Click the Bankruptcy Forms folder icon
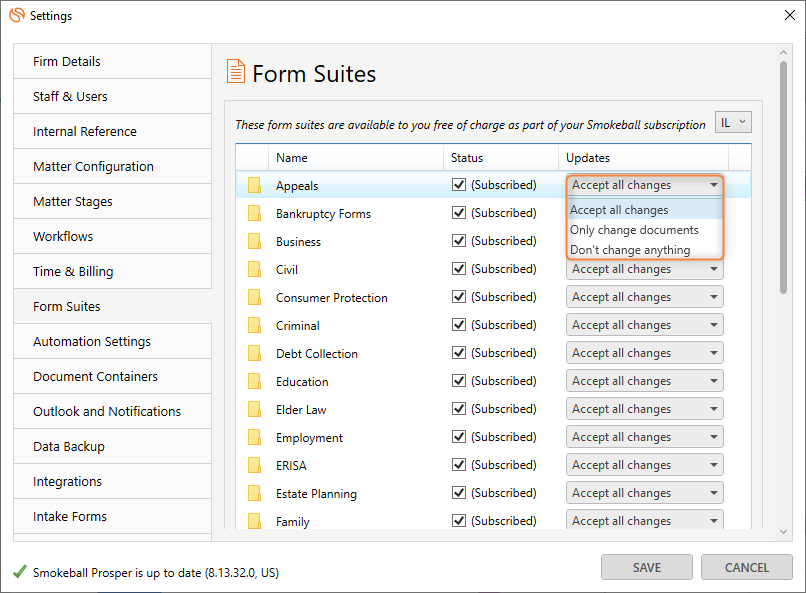The width and height of the screenshot is (806, 593). pos(254,213)
